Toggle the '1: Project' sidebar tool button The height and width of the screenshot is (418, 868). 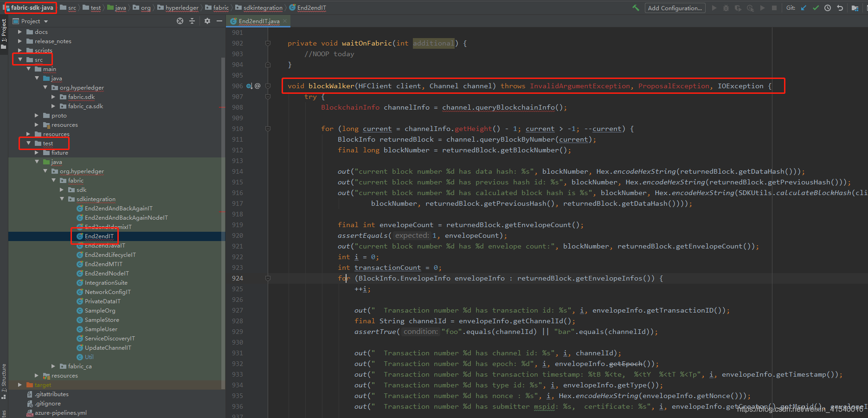pyautogui.click(x=4, y=31)
